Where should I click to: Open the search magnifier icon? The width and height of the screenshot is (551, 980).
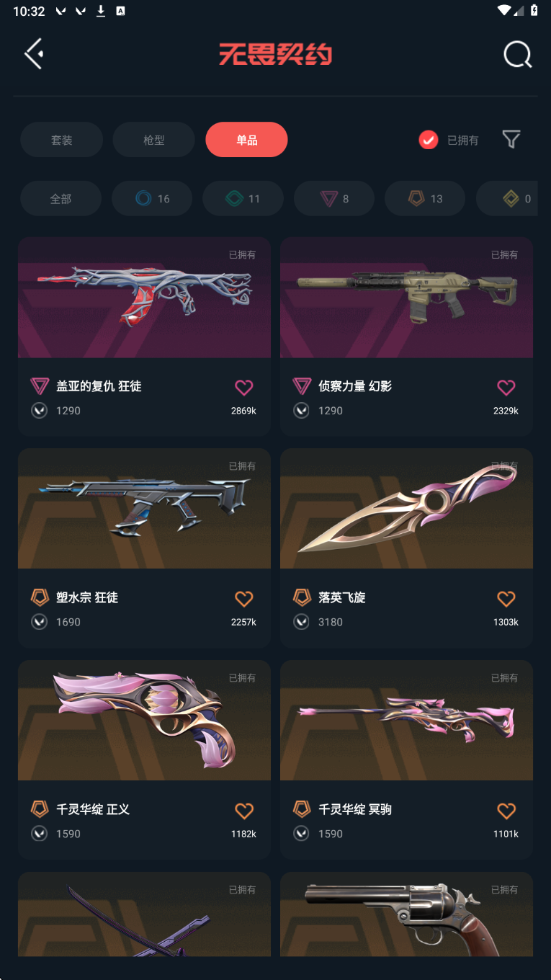pyautogui.click(x=517, y=54)
